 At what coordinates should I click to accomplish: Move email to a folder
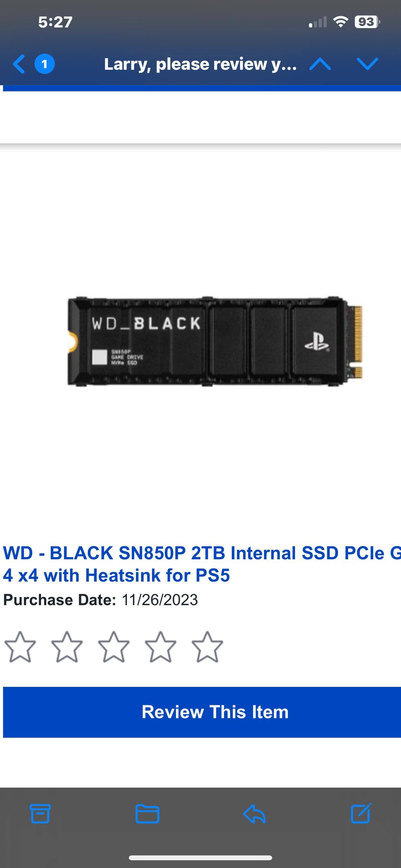click(x=147, y=814)
